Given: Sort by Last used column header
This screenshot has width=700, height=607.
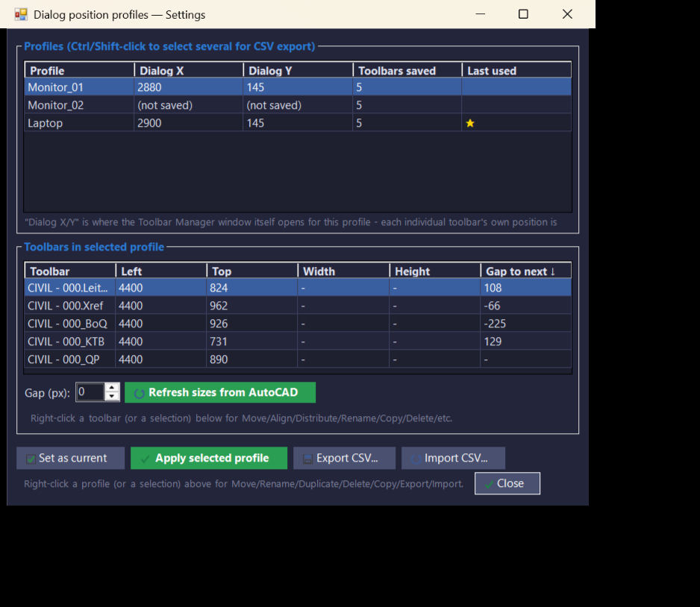Looking at the screenshot, I should [x=516, y=70].
